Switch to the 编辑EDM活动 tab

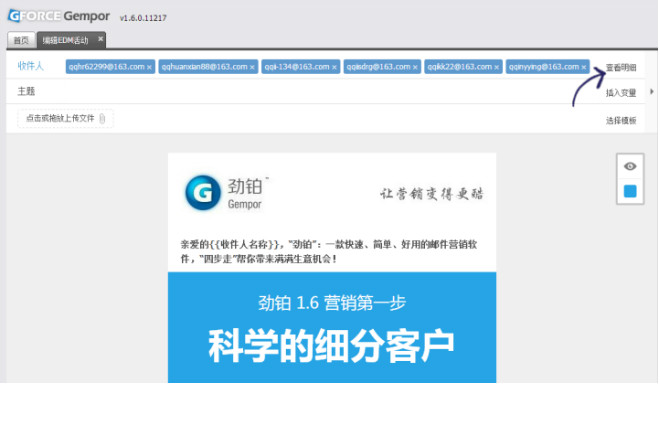click(66, 40)
